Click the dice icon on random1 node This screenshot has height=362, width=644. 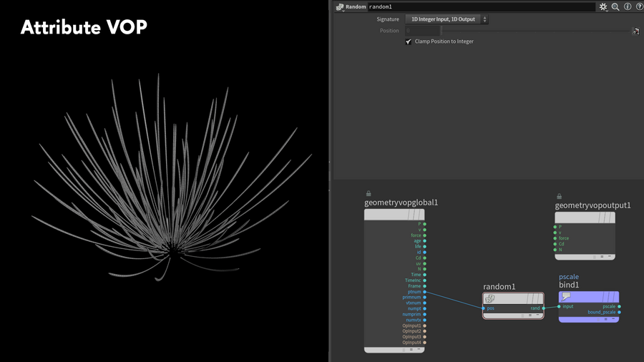[x=490, y=299]
